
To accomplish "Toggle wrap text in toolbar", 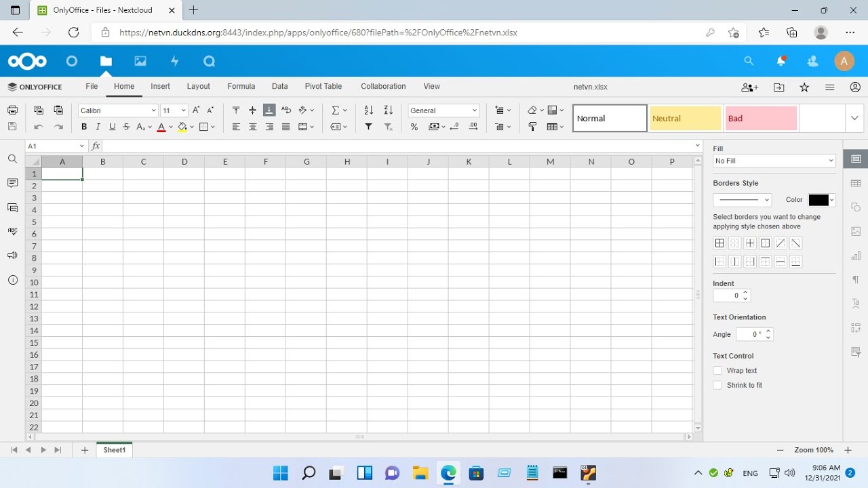I will coord(286,110).
